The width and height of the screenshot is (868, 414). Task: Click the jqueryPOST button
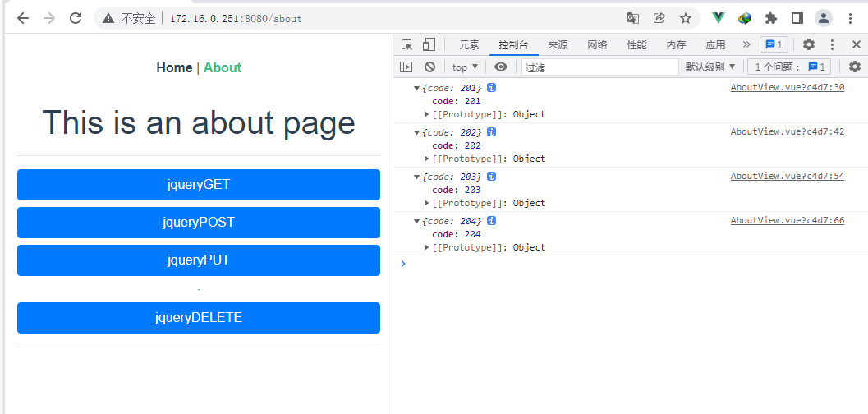point(199,223)
